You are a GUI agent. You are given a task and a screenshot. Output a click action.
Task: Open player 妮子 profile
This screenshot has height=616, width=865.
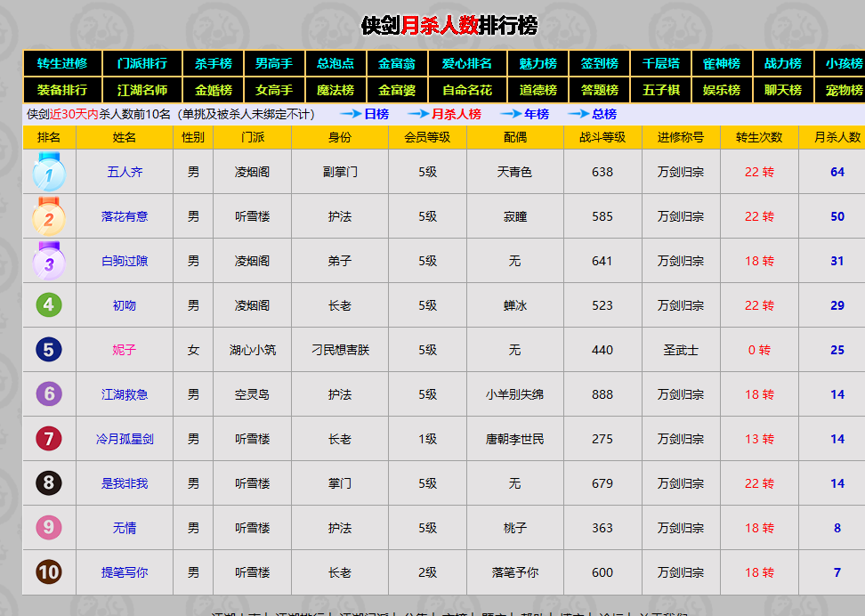(x=125, y=350)
